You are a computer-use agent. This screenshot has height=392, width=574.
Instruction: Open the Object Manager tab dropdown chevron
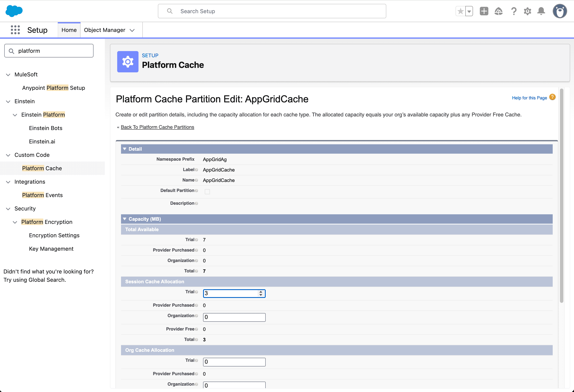[x=132, y=30]
